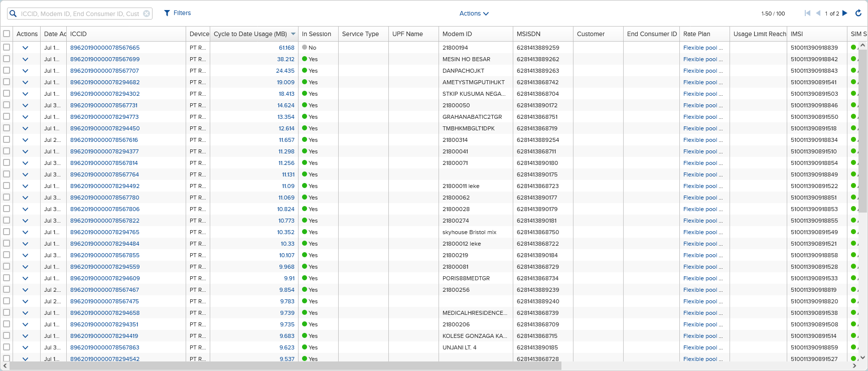Click the first page navigation icon

tap(807, 14)
